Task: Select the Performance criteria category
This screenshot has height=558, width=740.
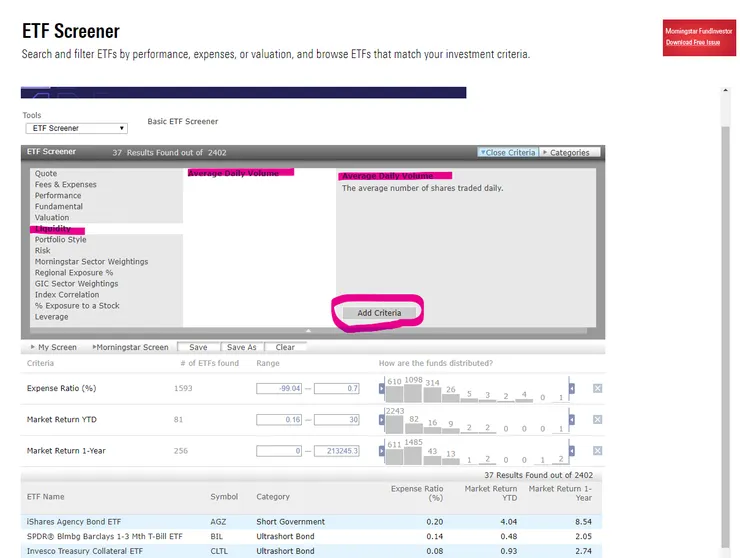Action: pos(58,195)
